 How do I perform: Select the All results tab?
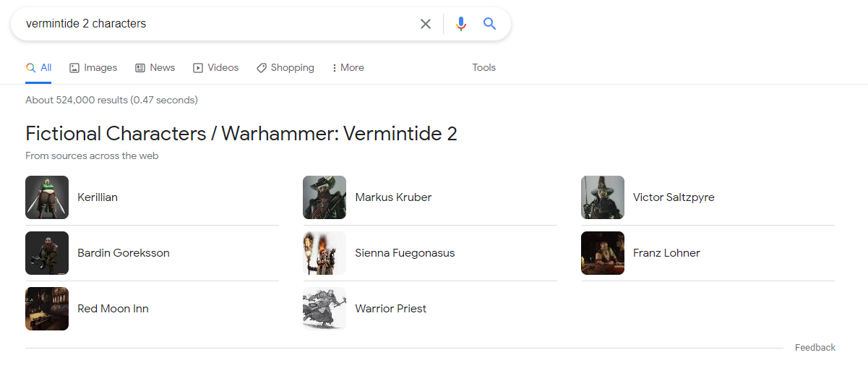click(39, 68)
